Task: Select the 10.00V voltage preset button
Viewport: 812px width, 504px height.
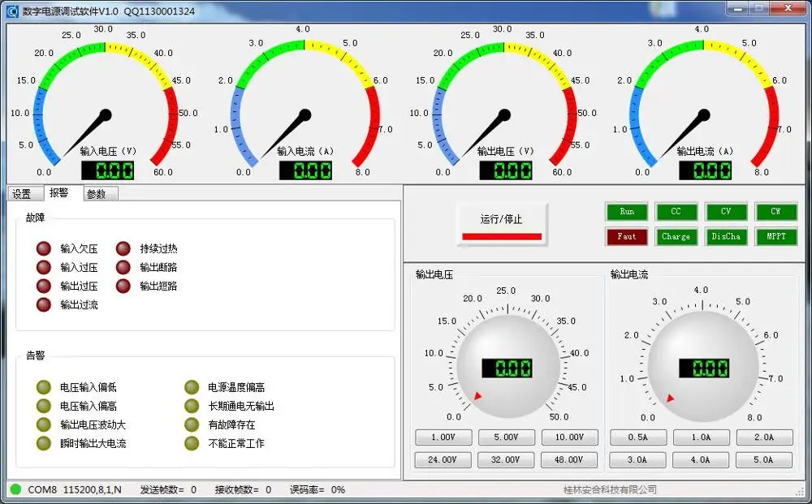Action: (570, 437)
